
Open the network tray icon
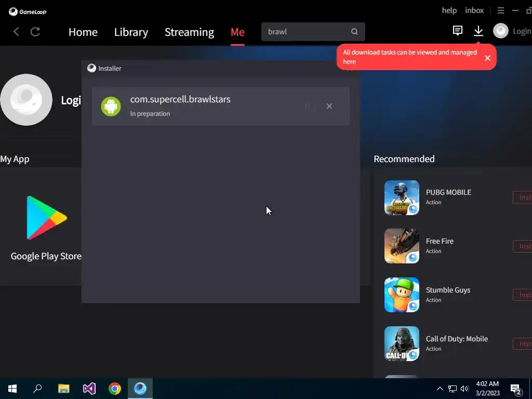(453, 389)
